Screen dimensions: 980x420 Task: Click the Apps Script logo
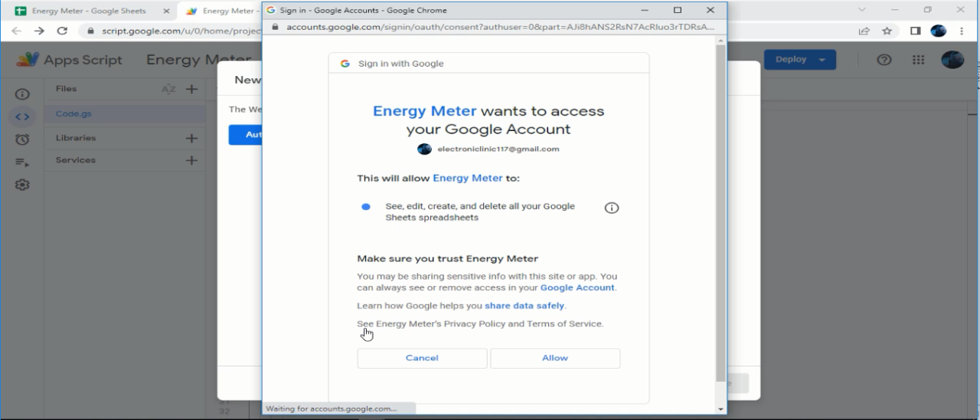point(28,60)
